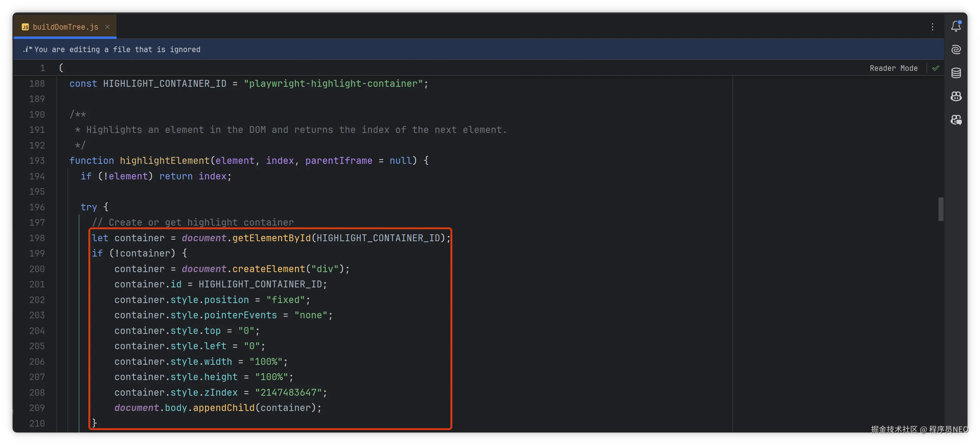This screenshot has height=445, width=980.
Task: Open the GitHub Copilot Chat panel
Action: click(x=956, y=120)
